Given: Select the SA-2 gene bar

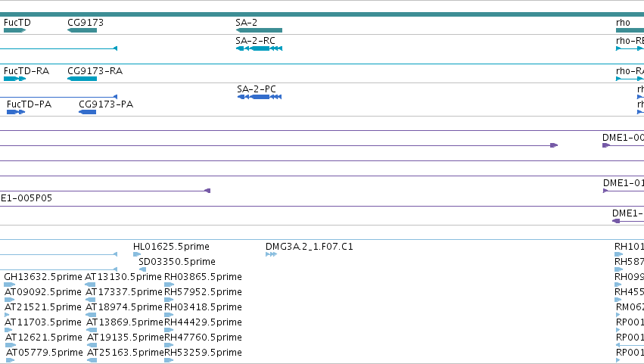Looking at the screenshot, I should tap(259, 30).
